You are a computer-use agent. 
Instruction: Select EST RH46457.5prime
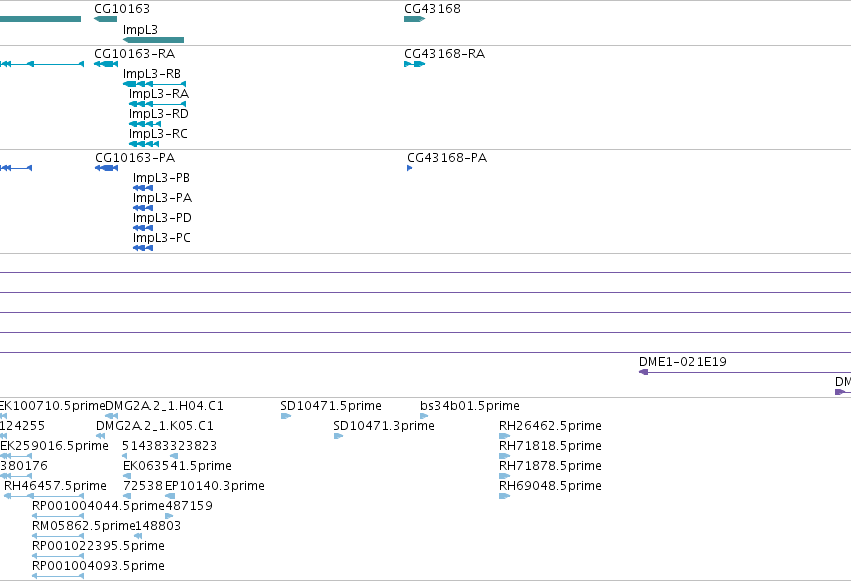click(55, 486)
